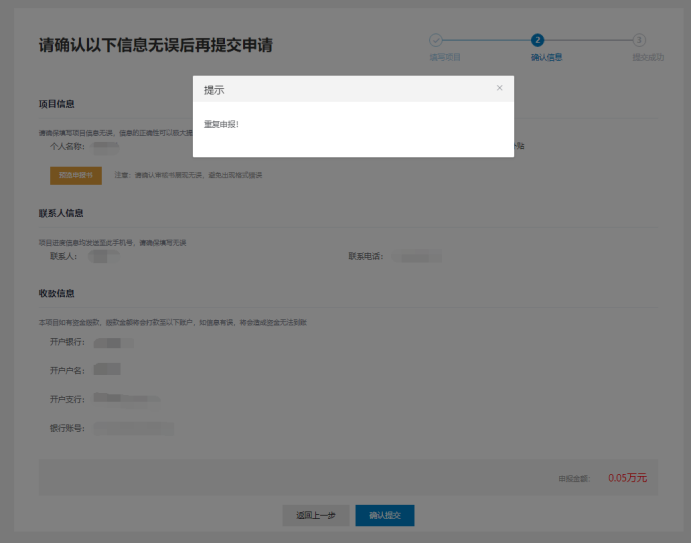
Task: Click the 个人名称 label
Action: [67, 146]
